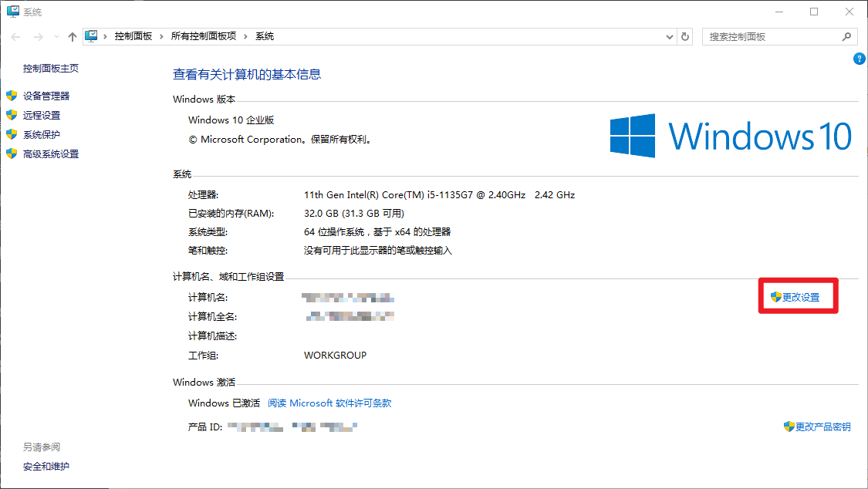Screen dimensions: 868x489
Task: Open the recent locations dropdown beside the forward arrow
Action: [x=55, y=37]
